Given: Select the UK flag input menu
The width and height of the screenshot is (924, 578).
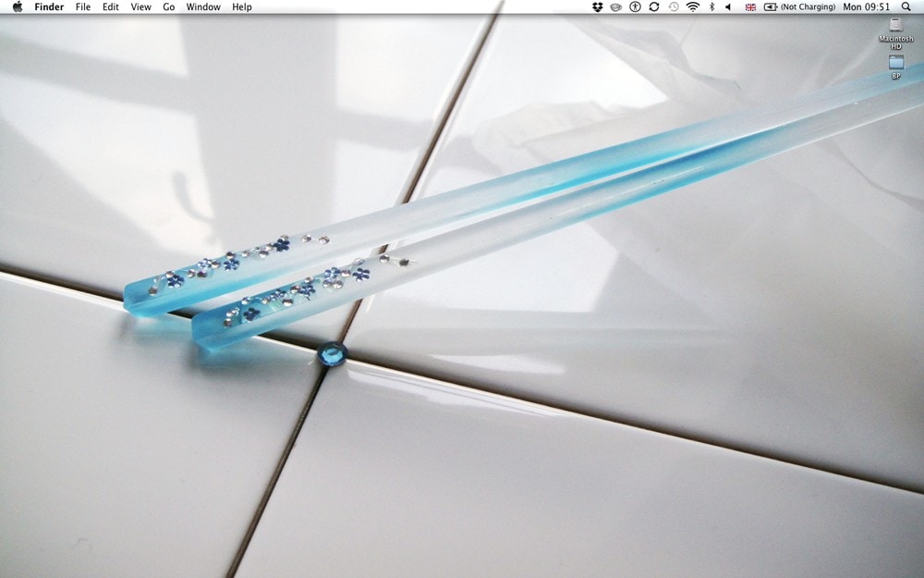Looking at the screenshot, I should click(x=750, y=6).
